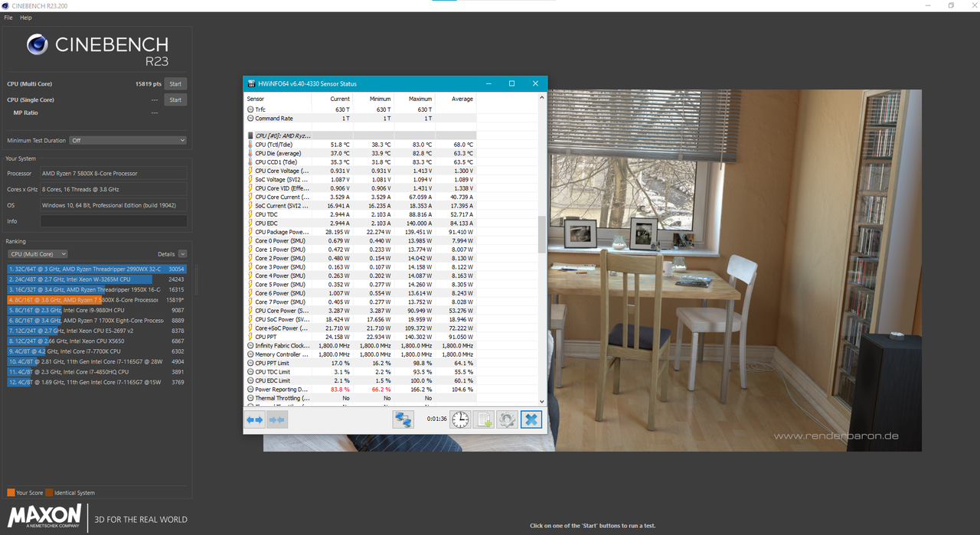Select the Power Reporting Deviation row
The width and height of the screenshot is (980, 535).
[361, 390]
